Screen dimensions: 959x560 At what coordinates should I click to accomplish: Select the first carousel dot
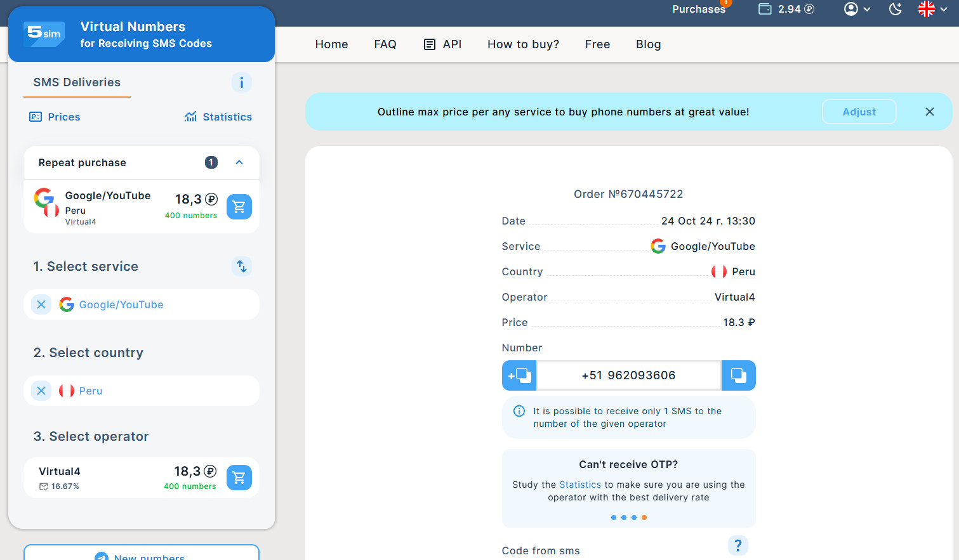click(614, 518)
